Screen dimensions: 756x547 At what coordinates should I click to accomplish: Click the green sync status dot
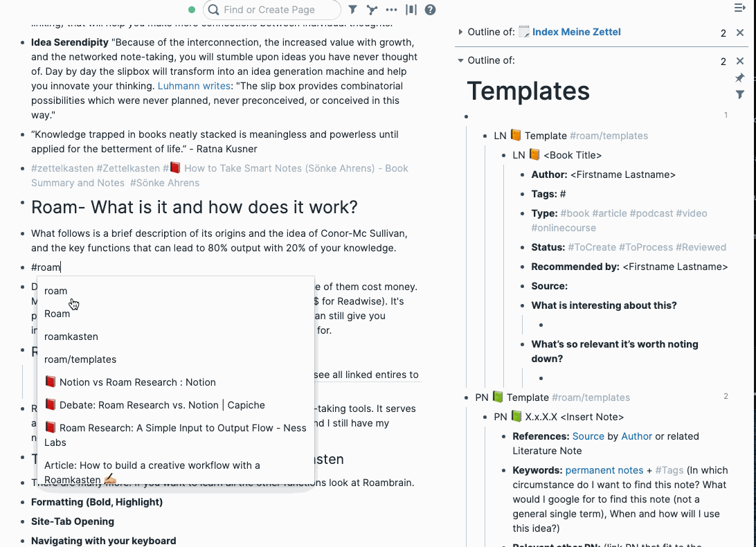191,10
